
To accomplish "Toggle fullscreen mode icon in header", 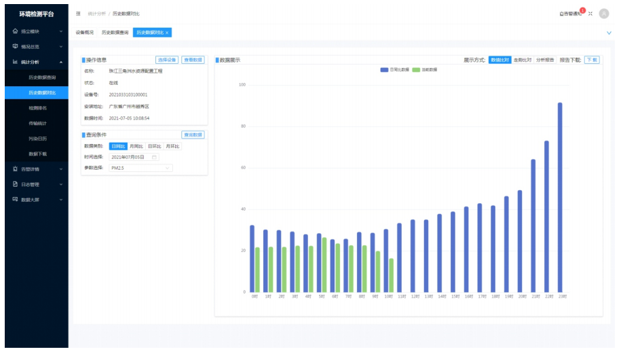I will pos(590,14).
